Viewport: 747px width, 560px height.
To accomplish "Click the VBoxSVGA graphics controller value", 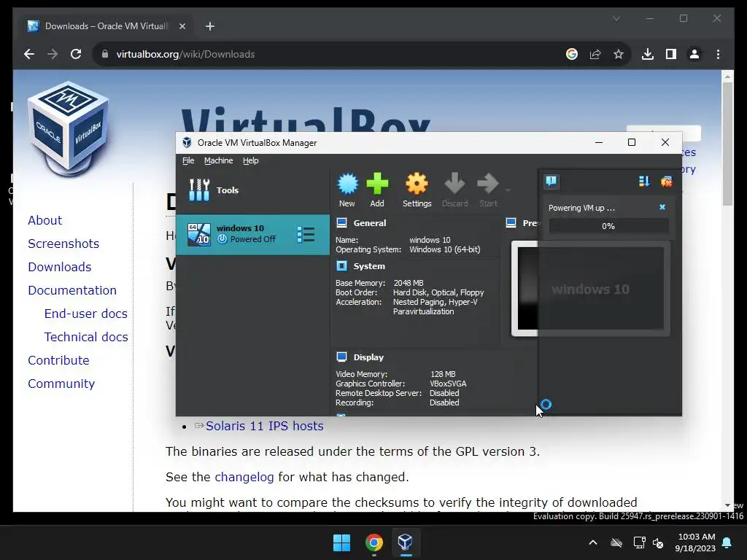I will click(x=448, y=384).
